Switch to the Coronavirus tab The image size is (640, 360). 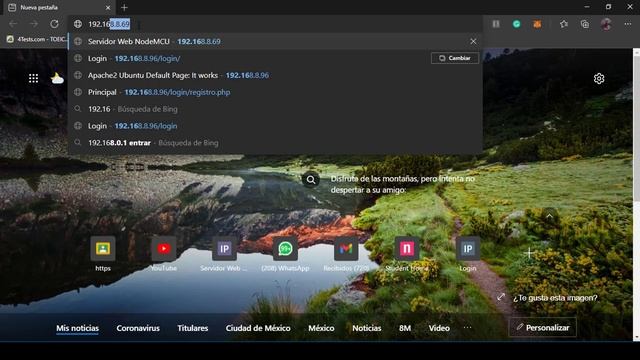coord(138,328)
